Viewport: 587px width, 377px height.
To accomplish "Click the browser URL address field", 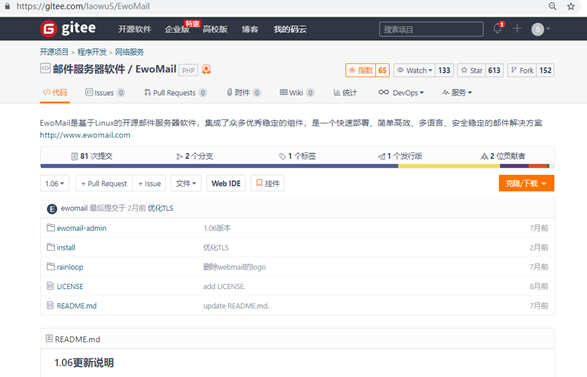I will (x=83, y=6).
